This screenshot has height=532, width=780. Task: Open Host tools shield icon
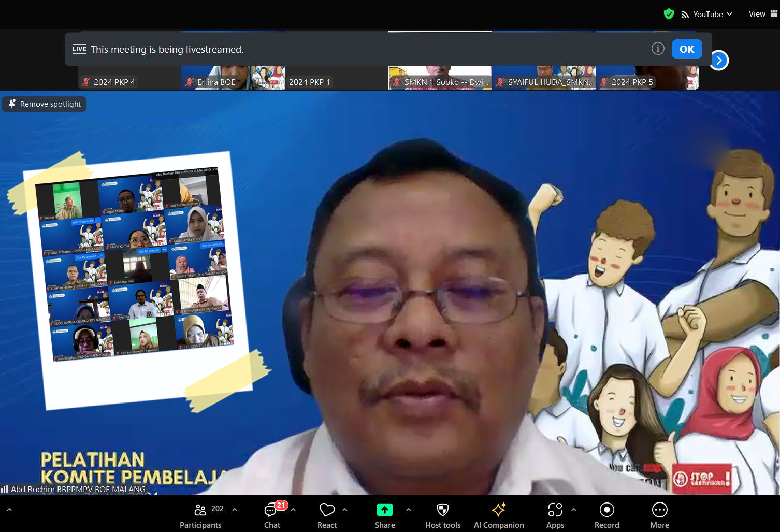[442, 516]
